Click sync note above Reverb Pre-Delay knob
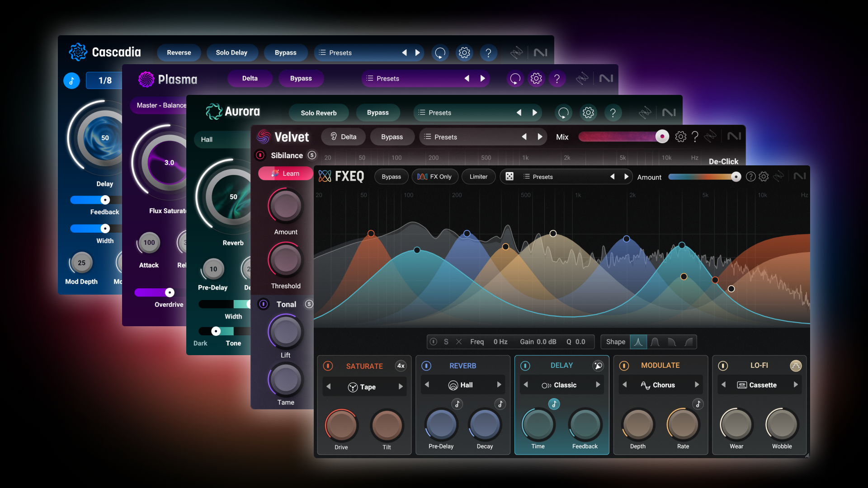Viewport: 868px width, 488px height. 457,404
